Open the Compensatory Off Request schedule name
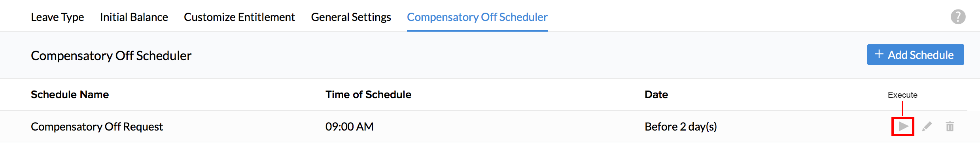Viewport: 980px width, 144px height. click(97, 127)
